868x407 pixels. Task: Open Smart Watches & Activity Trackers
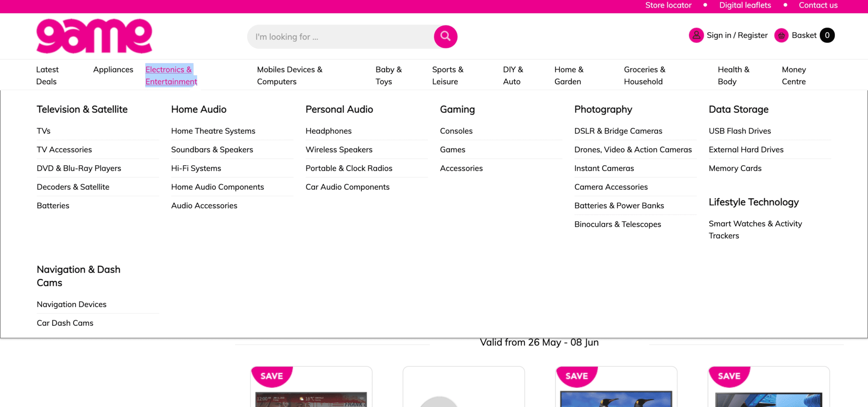pos(755,229)
